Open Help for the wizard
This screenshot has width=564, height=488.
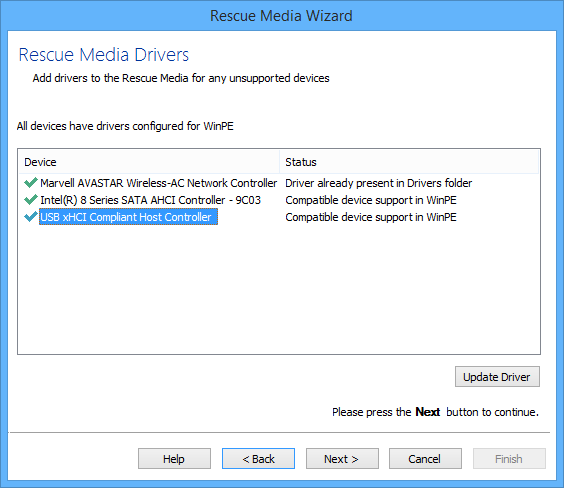[x=174, y=459]
